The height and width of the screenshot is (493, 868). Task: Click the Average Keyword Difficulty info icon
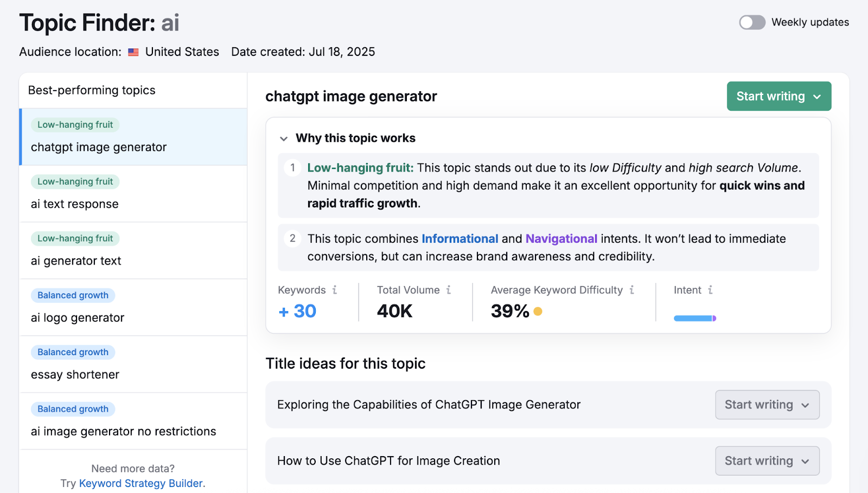tap(631, 290)
